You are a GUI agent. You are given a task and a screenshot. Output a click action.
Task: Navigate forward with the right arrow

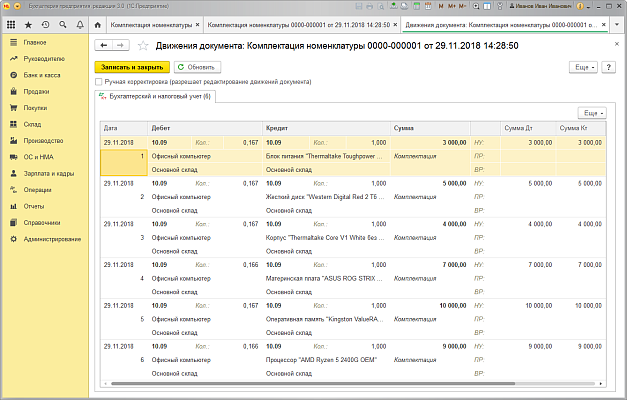(x=120, y=46)
